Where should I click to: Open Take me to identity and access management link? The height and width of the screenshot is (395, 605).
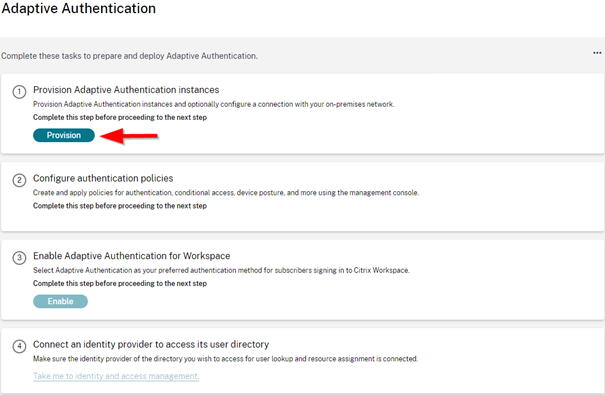[x=116, y=376]
